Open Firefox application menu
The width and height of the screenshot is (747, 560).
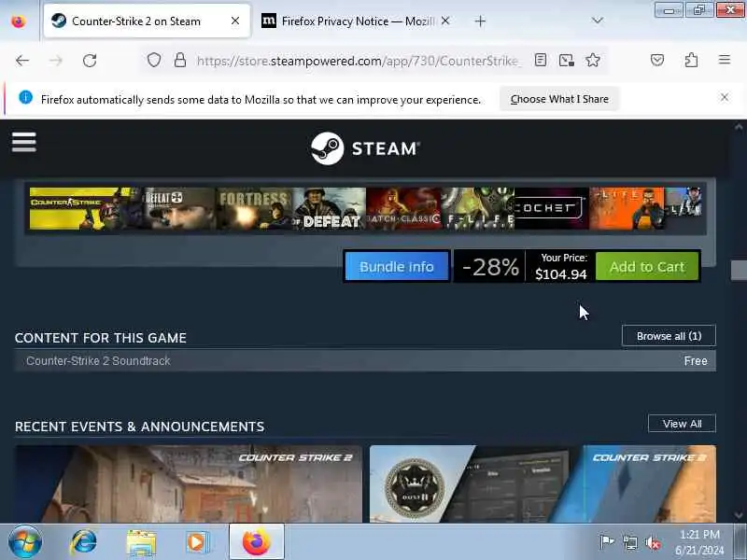(x=725, y=60)
